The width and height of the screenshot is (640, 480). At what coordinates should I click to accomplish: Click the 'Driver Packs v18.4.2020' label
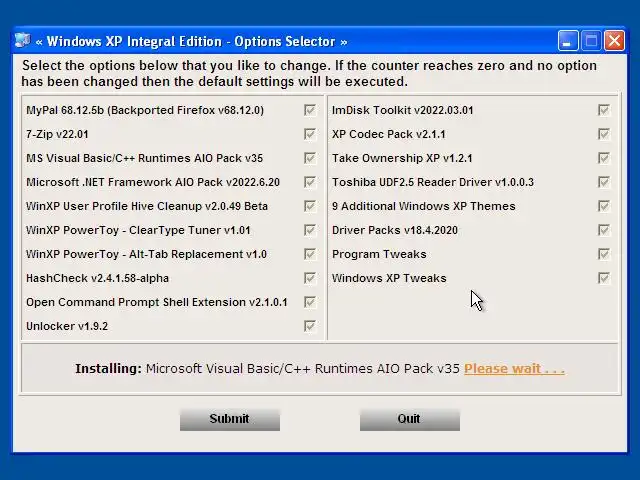click(395, 230)
